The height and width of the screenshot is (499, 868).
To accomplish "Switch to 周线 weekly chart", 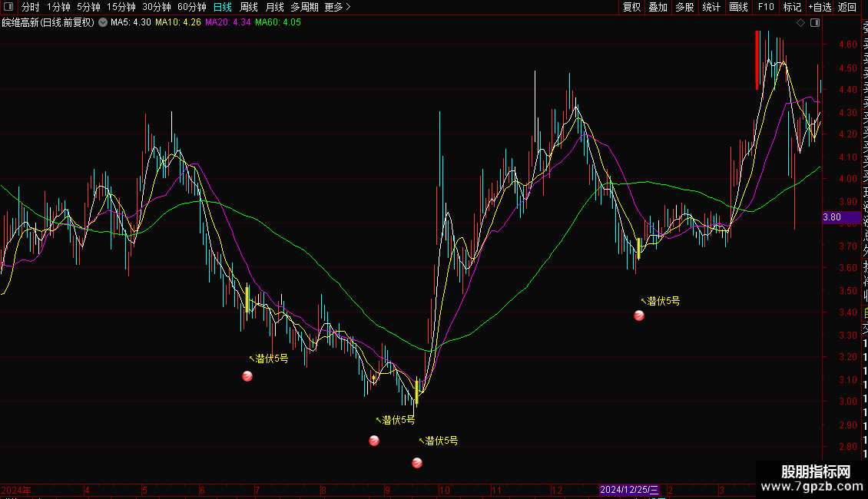I will 249,7.
